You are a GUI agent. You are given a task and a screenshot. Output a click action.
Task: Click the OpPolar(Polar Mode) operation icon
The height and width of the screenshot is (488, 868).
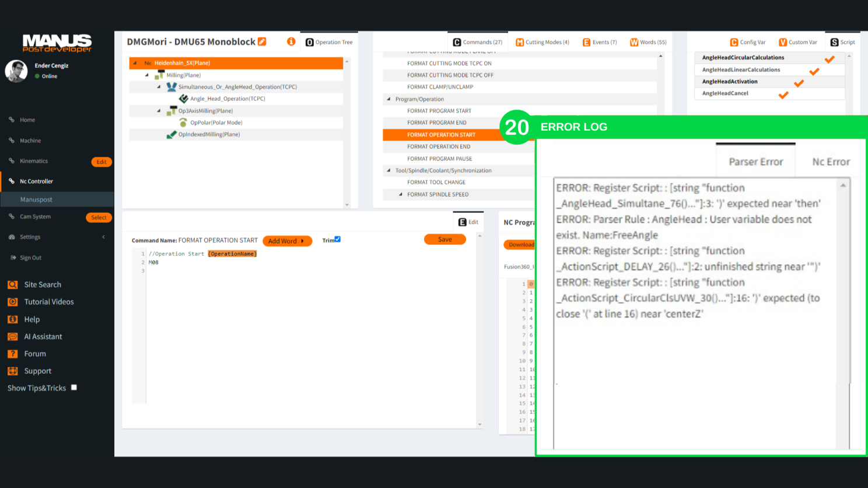tap(183, 122)
